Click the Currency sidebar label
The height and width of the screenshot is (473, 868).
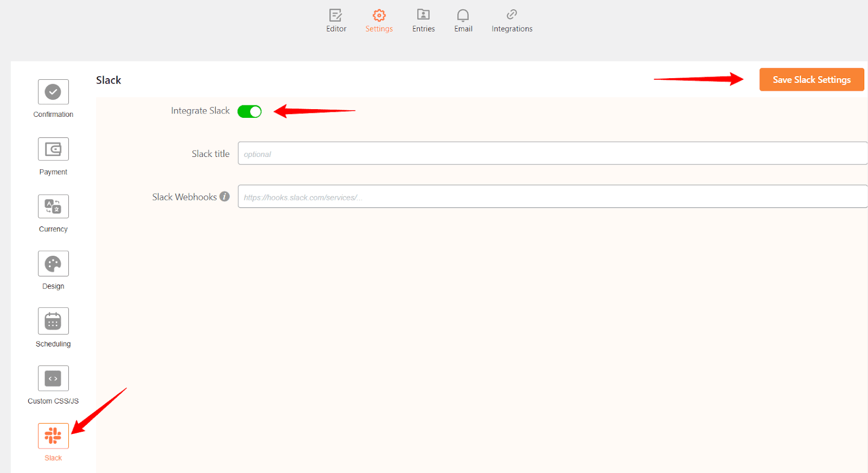[53, 229]
